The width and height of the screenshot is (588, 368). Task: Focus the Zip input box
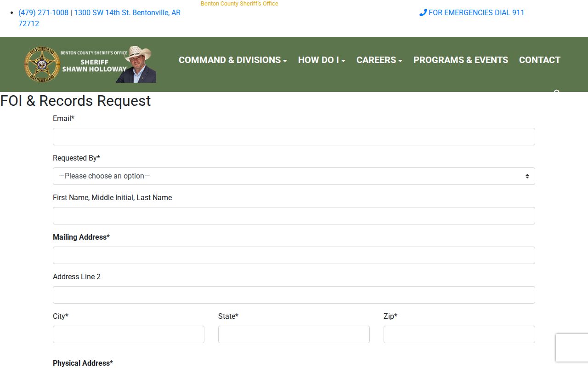pos(459,334)
